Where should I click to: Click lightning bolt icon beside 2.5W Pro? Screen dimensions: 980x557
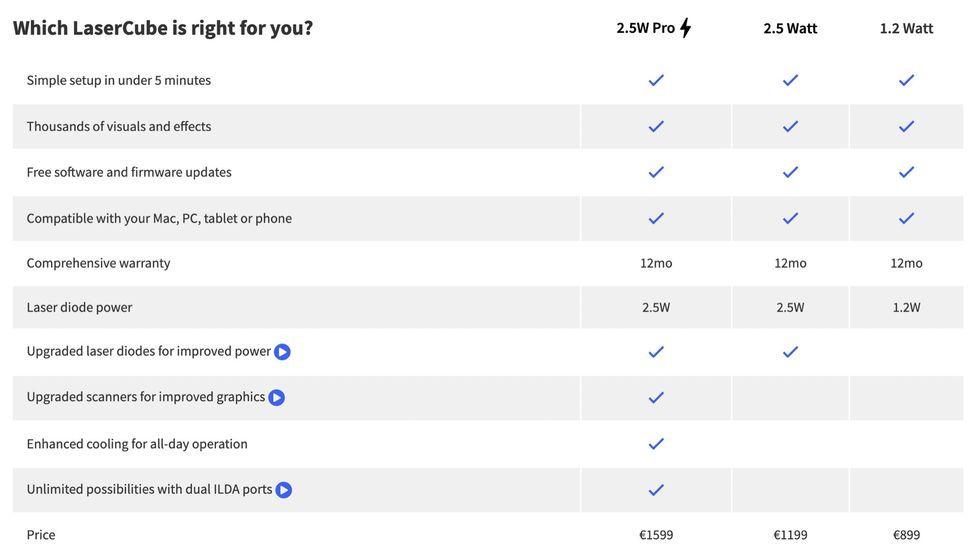(686, 28)
